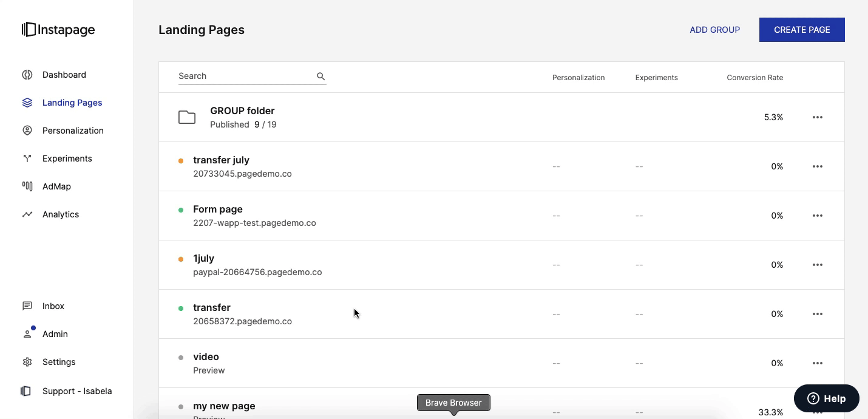Open the video page entry
The image size is (868, 419).
pos(206,356)
